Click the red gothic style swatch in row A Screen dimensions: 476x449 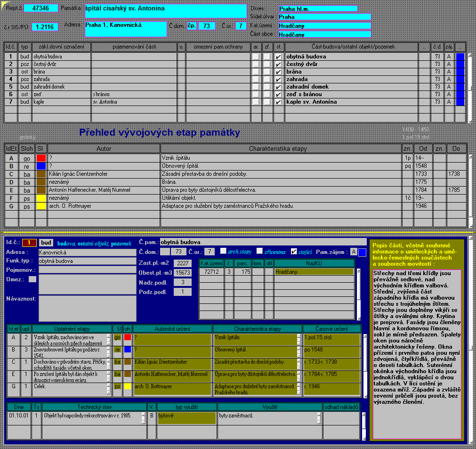tap(41, 158)
